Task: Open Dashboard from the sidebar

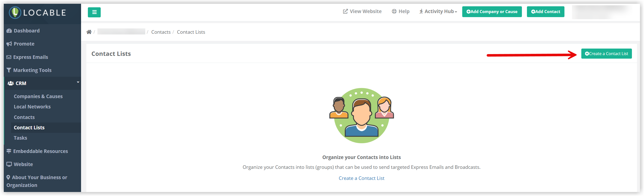Action: [x=26, y=31]
